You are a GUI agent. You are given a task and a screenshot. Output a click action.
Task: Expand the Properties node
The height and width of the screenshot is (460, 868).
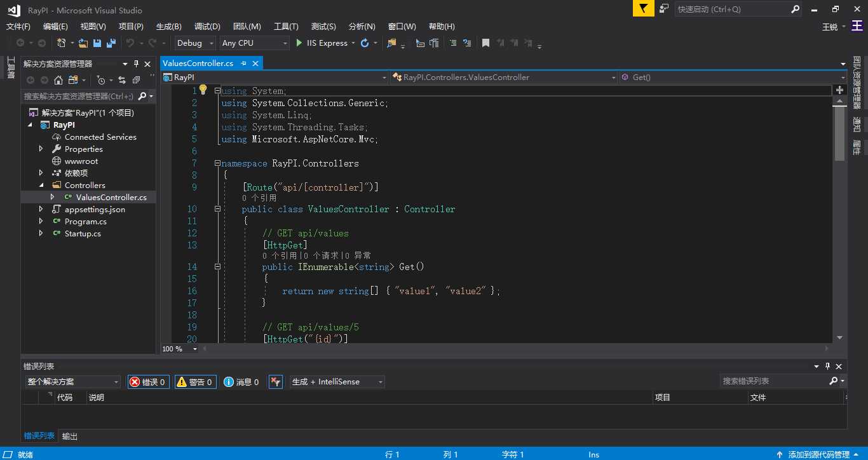coord(41,149)
